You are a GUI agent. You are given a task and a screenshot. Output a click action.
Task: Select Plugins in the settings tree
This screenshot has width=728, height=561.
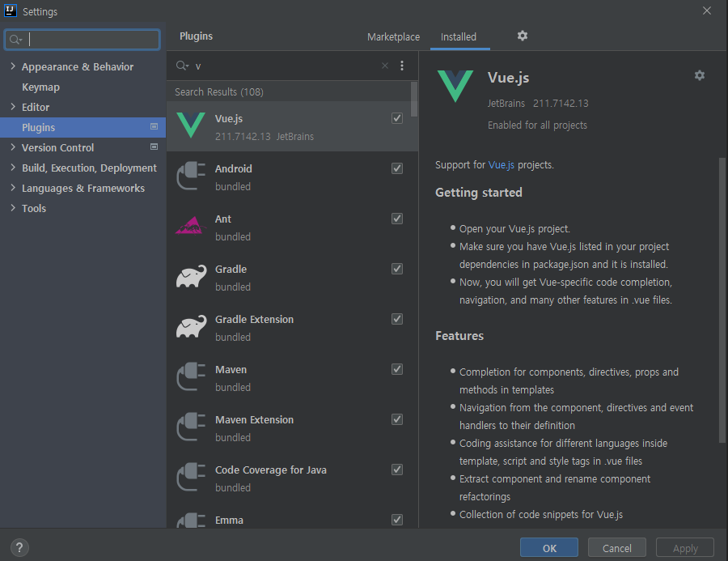(83, 127)
